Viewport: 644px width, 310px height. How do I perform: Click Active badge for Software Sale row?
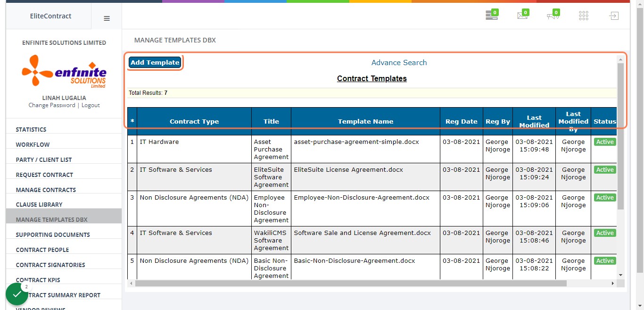pyautogui.click(x=604, y=233)
